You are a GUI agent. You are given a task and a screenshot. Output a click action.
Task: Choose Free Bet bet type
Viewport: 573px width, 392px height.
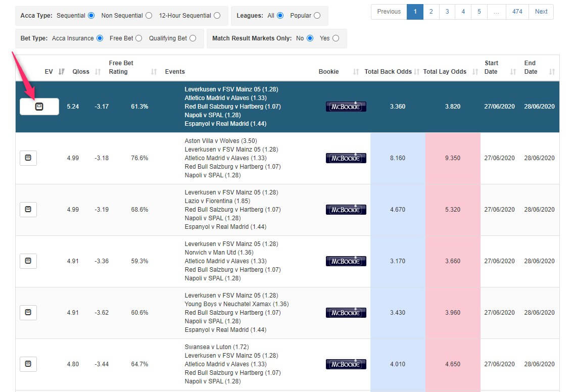point(139,38)
